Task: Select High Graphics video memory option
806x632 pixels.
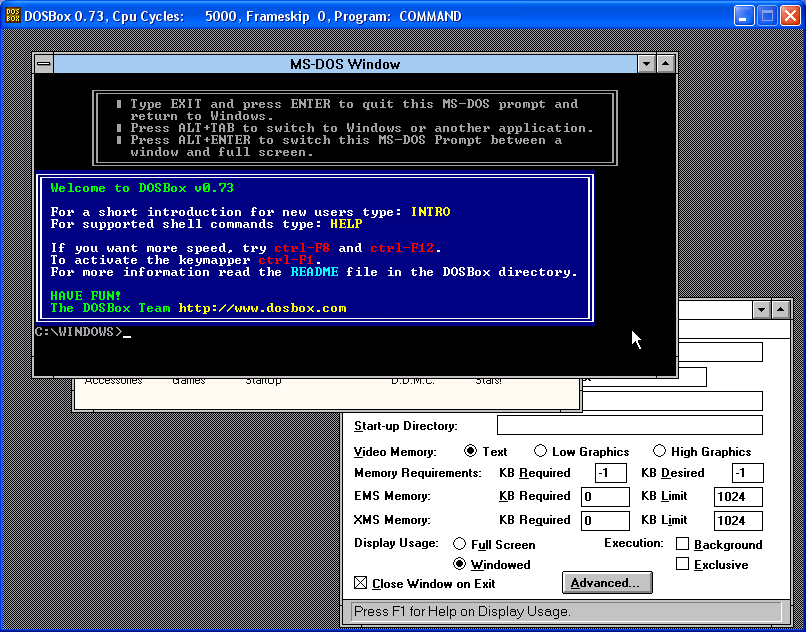Action: pos(659,452)
